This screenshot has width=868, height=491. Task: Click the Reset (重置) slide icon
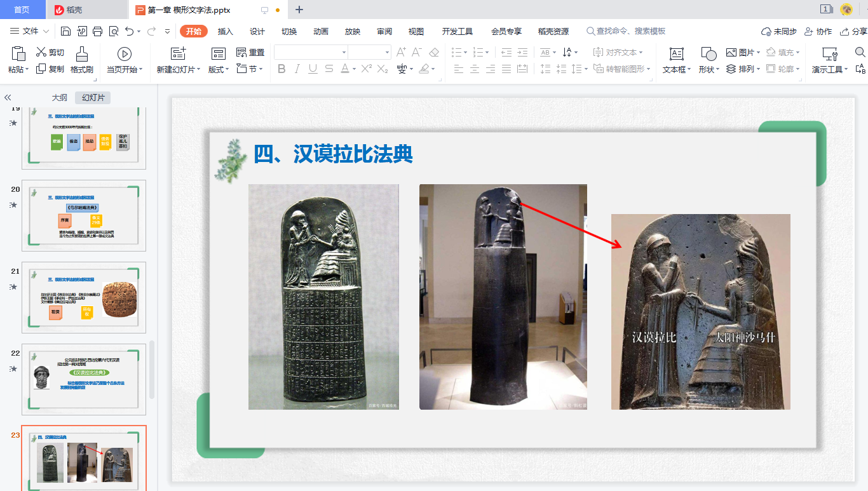(241, 52)
